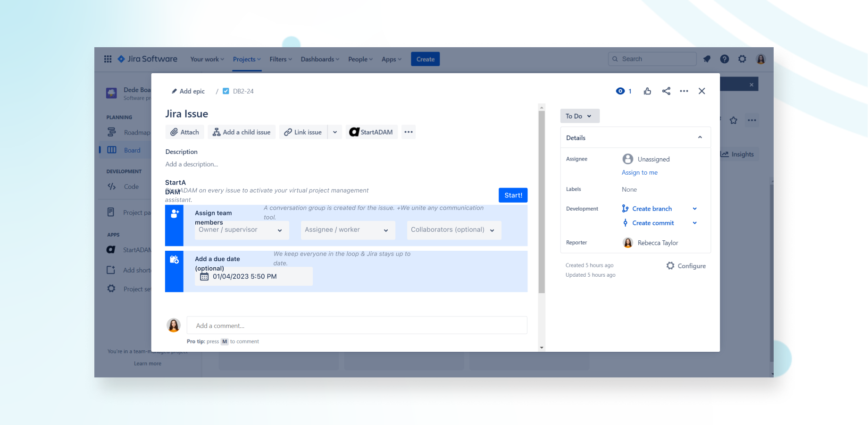Open Code in the sidebar

pyautogui.click(x=124, y=187)
